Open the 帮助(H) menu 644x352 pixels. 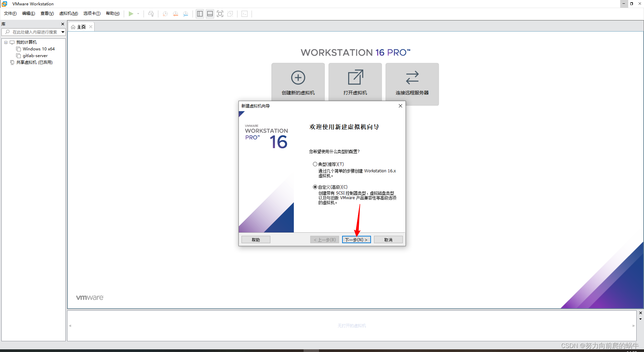tap(113, 13)
